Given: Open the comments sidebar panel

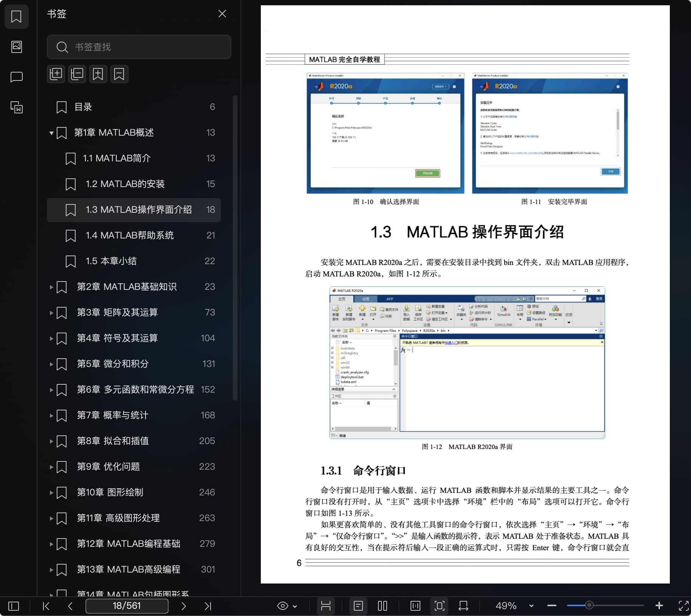Looking at the screenshot, I should coord(16,77).
